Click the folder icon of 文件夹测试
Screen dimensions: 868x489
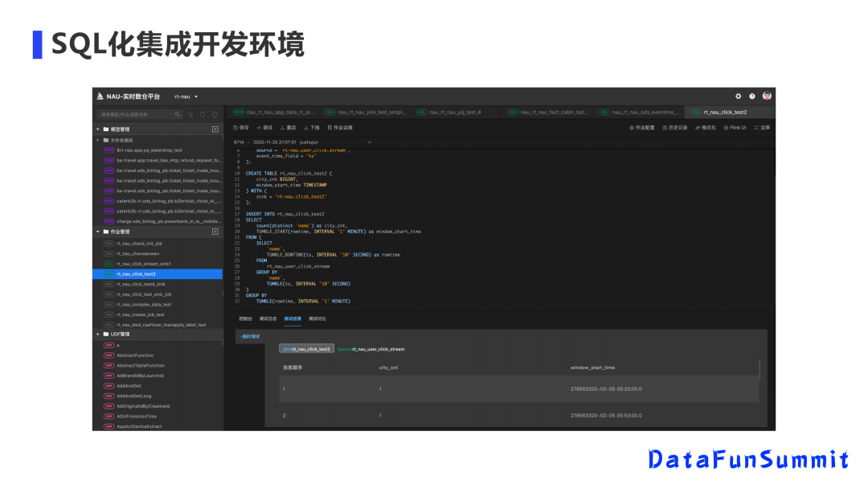coord(106,140)
